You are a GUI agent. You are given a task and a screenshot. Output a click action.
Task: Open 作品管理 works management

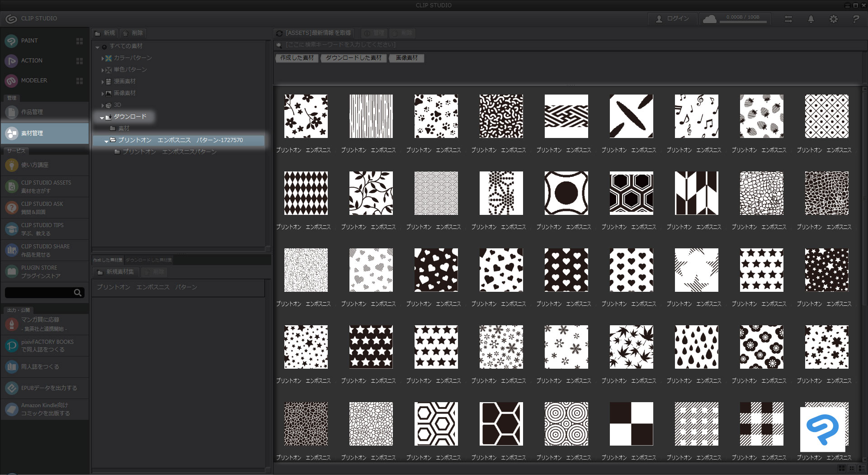[45, 112]
